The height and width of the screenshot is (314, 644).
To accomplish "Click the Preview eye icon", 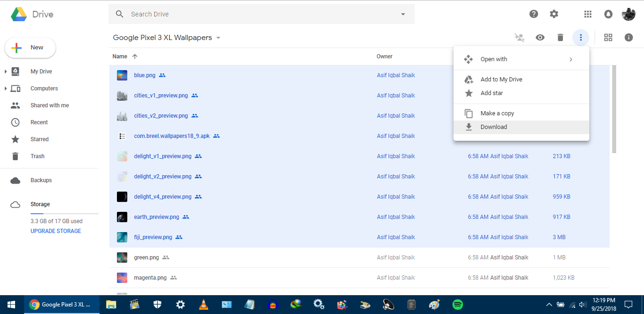I will point(540,38).
